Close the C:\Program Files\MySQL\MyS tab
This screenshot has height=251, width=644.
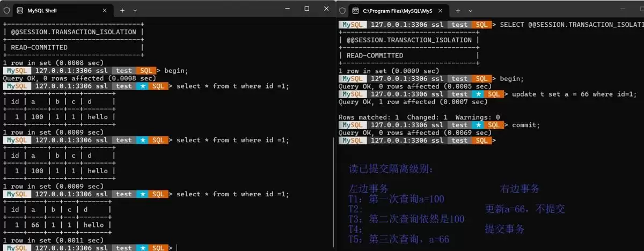click(441, 10)
